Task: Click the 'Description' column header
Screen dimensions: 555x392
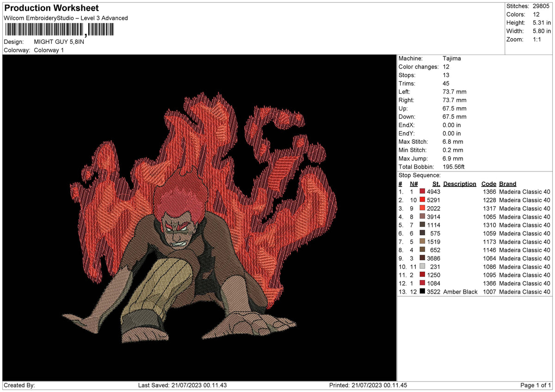Action: [x=460, y=184]
